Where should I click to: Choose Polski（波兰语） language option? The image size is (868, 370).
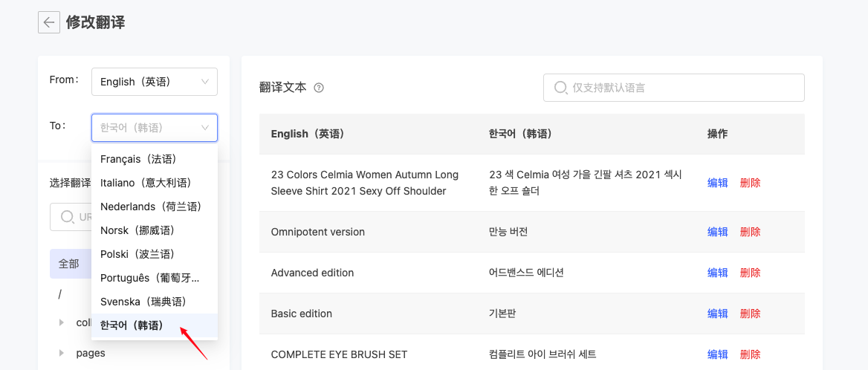click(x=138, y=254)
